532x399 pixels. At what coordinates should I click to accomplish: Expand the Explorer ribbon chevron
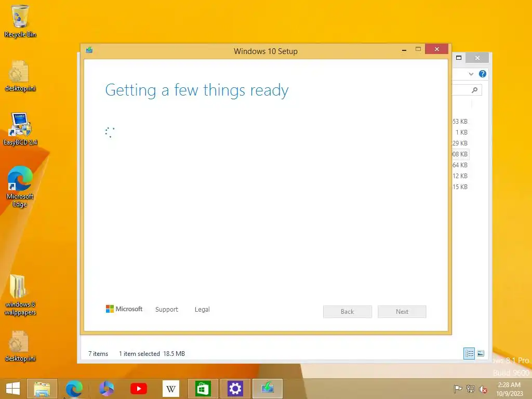coord(471,74)
